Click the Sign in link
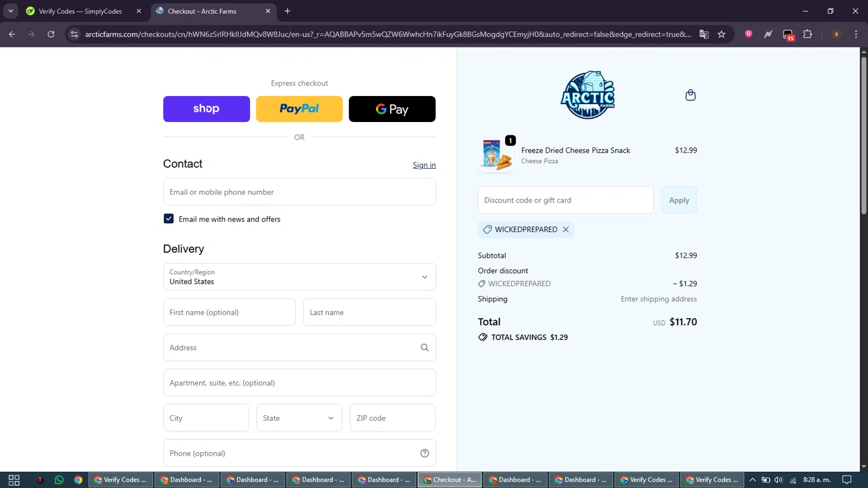Screen dimensions: 868x488 pyautogui.click(x=424, y=165)
